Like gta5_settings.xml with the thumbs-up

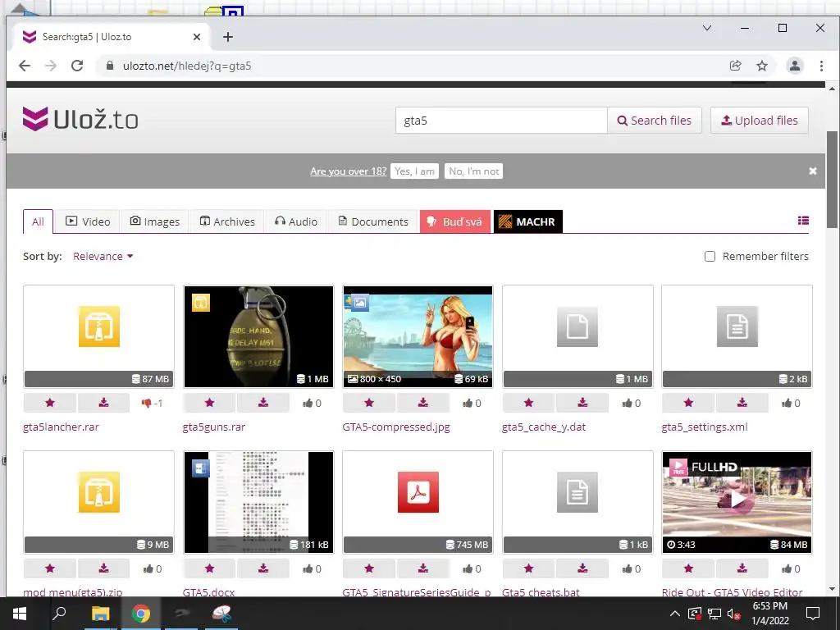791,403
